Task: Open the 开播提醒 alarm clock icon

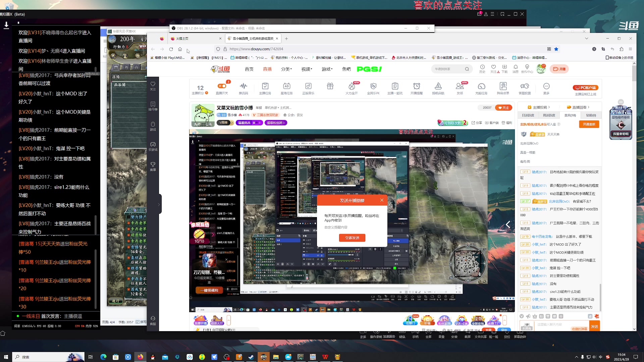Action: [x=417, y=86]
